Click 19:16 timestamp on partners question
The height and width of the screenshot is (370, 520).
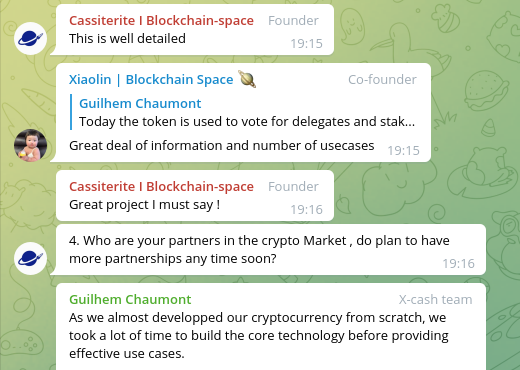click(x=459, y=264)
